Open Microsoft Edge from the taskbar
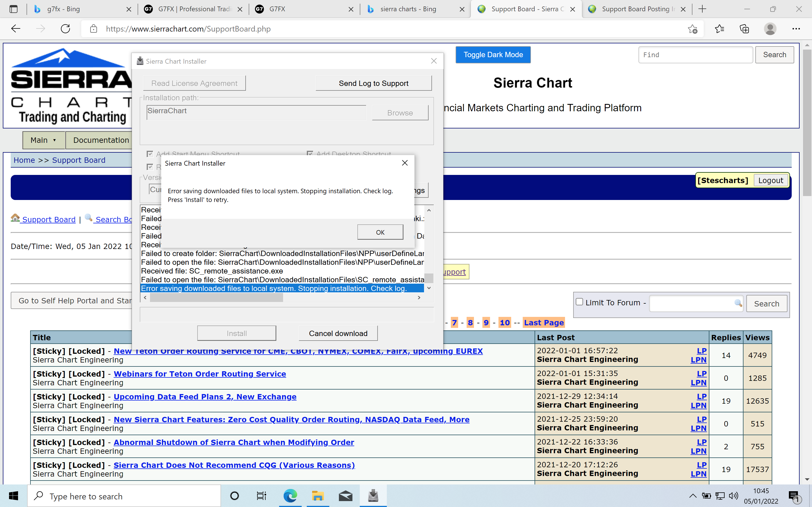Screen dimensions: 812x507 290,496
